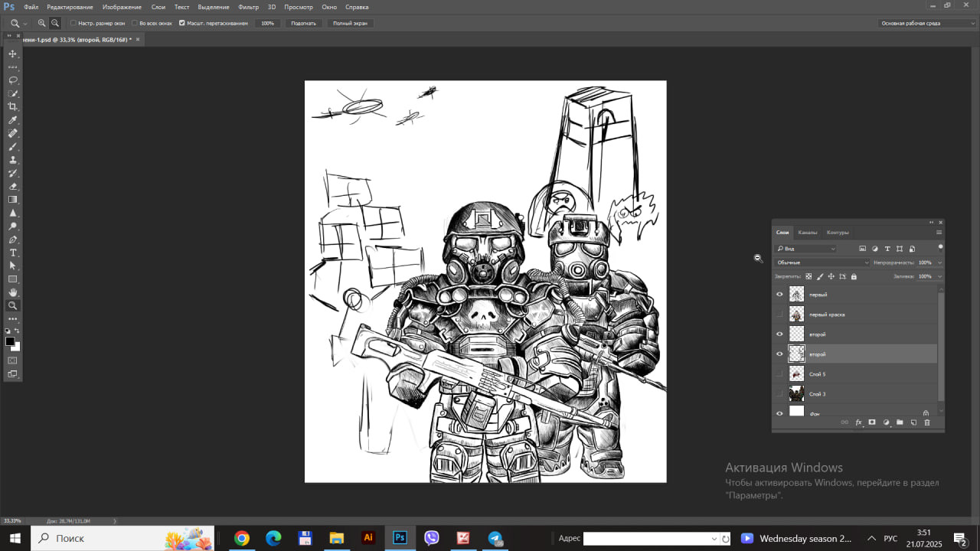Open the Edit Toolbar three-dots menu
This screenshot has width=980, height=551.
pyautogui.click(x=12, y=318)
